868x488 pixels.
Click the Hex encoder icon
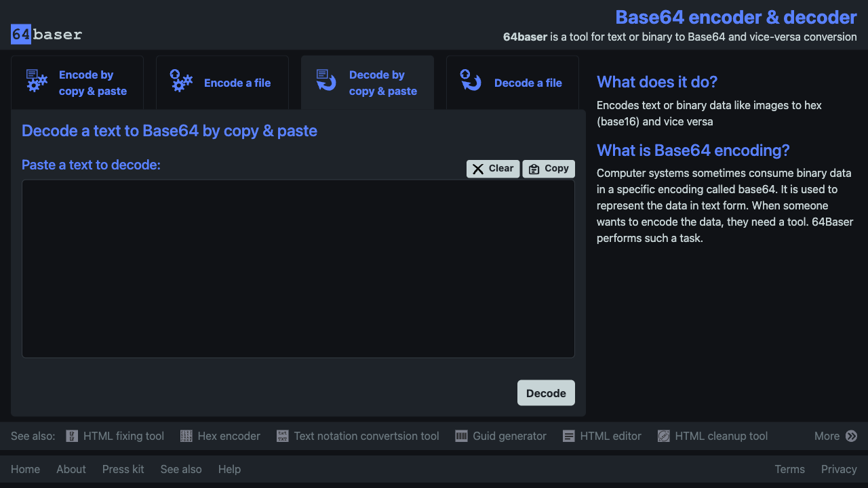click(186, 436)
